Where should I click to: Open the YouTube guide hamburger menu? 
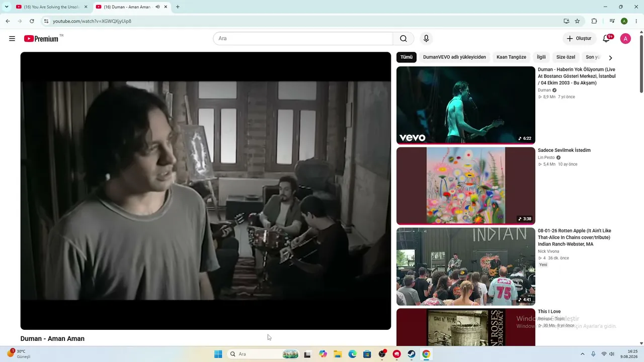12,39
